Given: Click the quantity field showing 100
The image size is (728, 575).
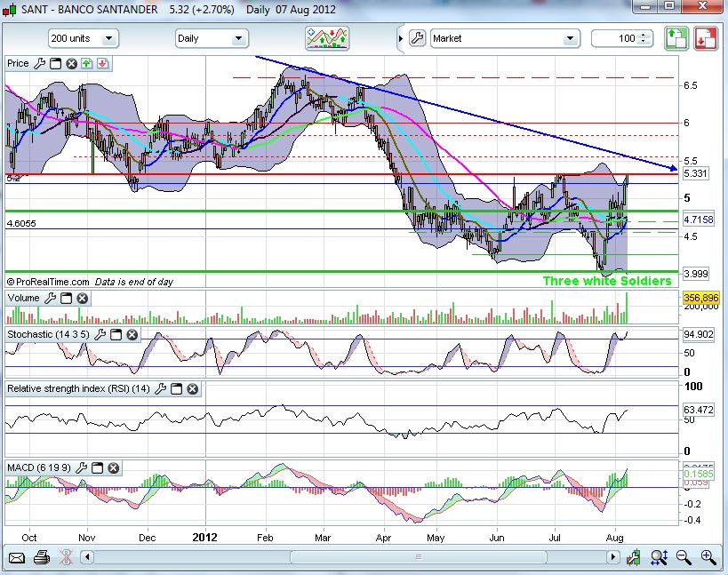Looking at the screenshot, I should pos(615,38).
